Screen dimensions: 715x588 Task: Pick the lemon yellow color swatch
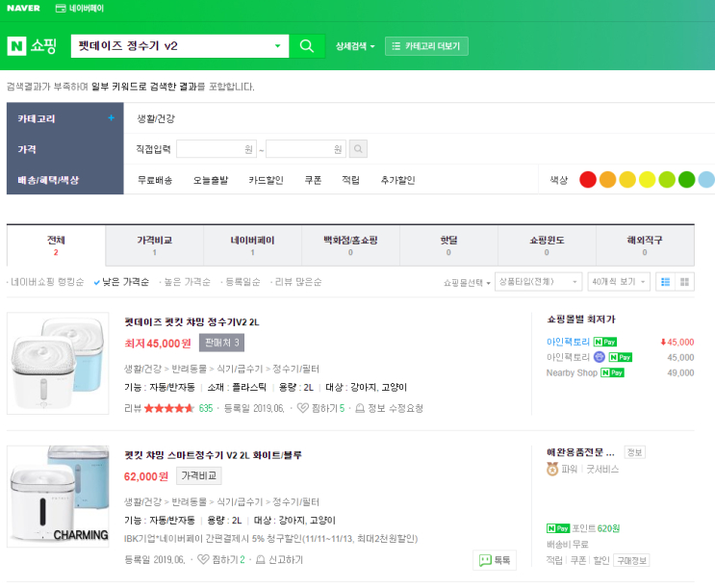click(647, 180)
